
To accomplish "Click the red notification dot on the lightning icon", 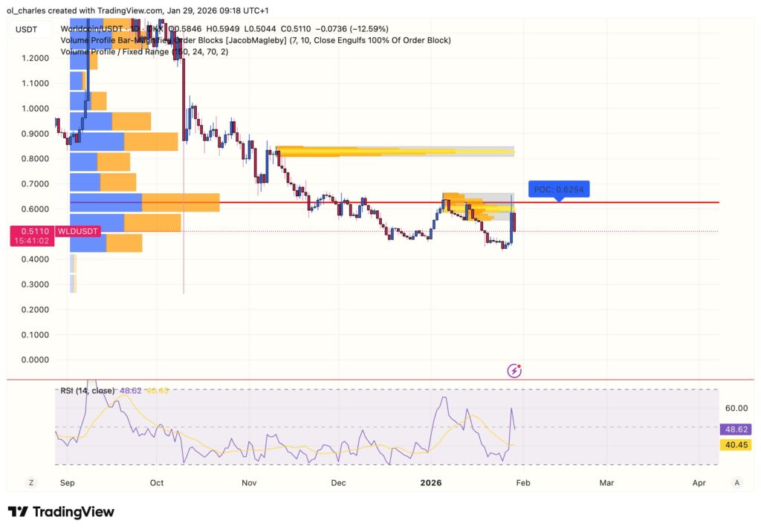I will point(518,365).
